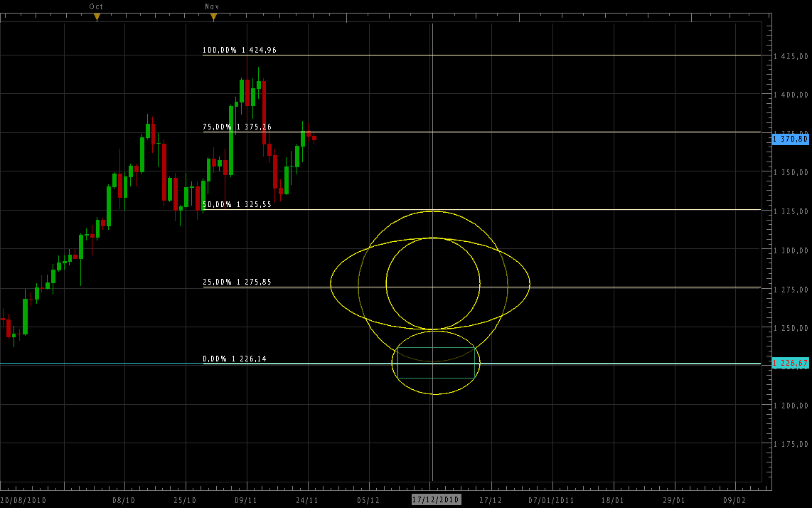Select the 25% Fibonacci label 1 275,85
The image size is (812, 508).
pyautogui.click(x=237, y=282)
